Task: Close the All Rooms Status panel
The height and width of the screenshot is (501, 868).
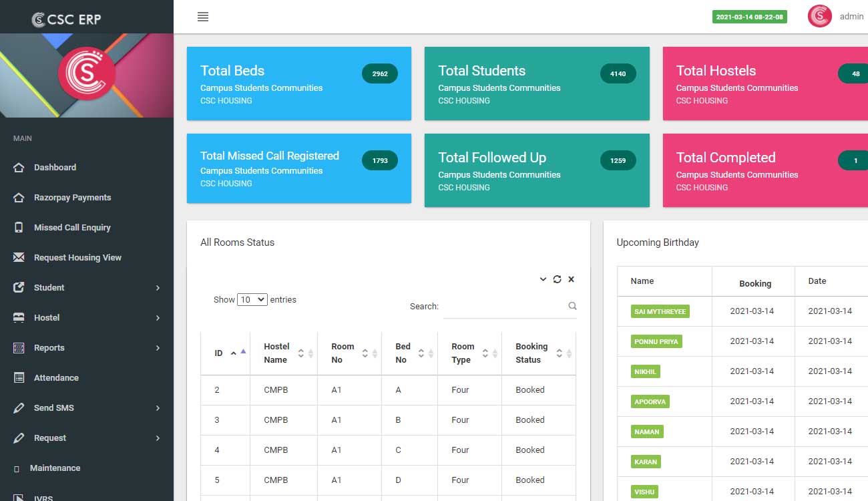Action: (571, 279)
